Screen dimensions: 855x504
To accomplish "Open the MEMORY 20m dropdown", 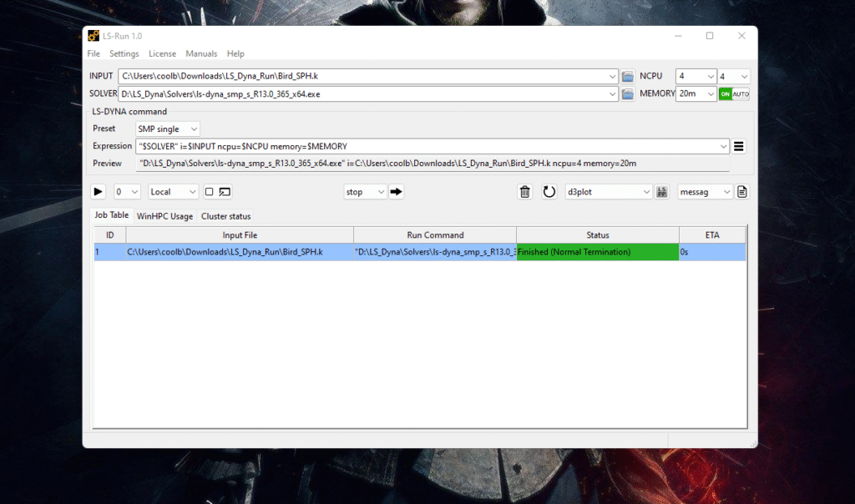I will (696, 94).
